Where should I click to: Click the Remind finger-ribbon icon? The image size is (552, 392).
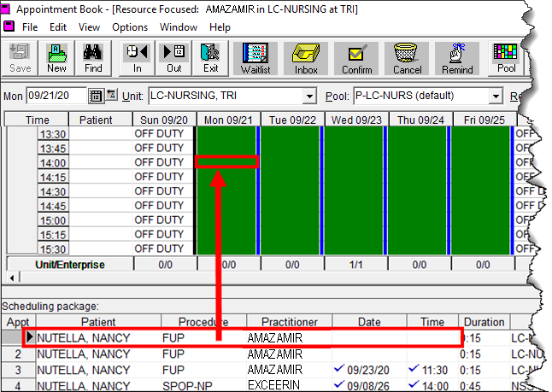457,58
